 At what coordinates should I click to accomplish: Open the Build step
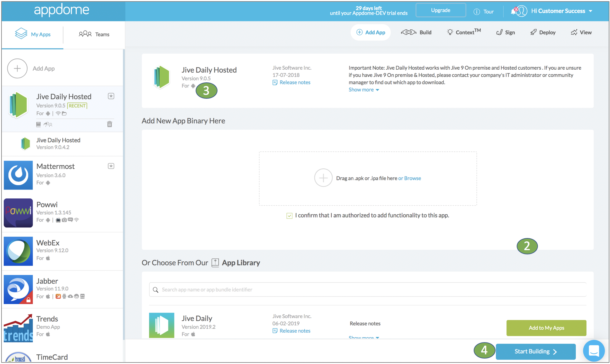pyautogui.click(x=416, y=32)
